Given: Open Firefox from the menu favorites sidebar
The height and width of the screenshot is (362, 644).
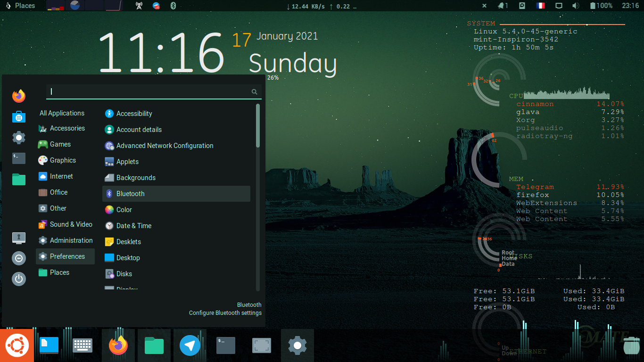Looking at the screenshot, I should point(19,96).
